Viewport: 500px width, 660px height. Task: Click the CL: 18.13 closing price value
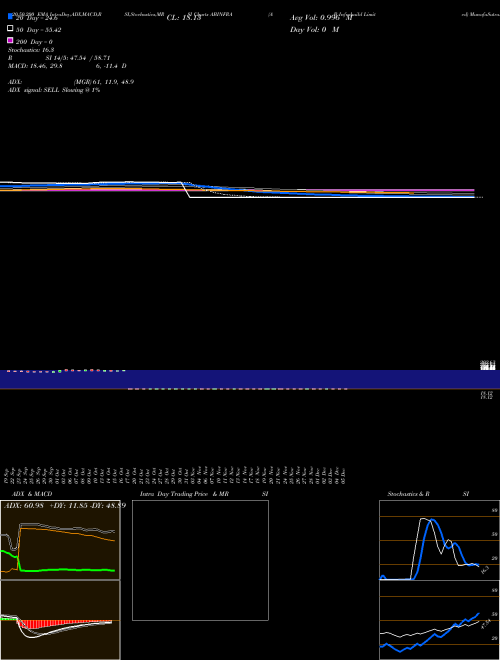(184, 18)
